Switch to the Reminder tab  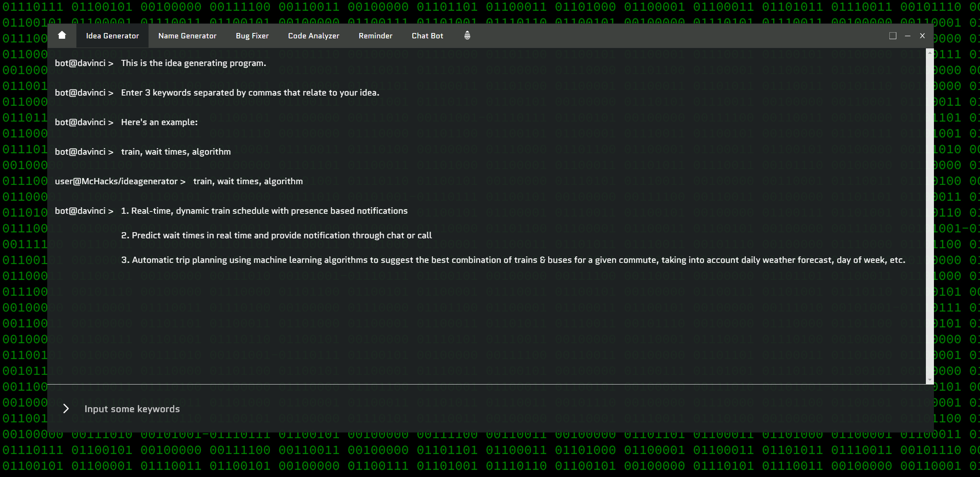pyautogui.click(x=375, y=36)
